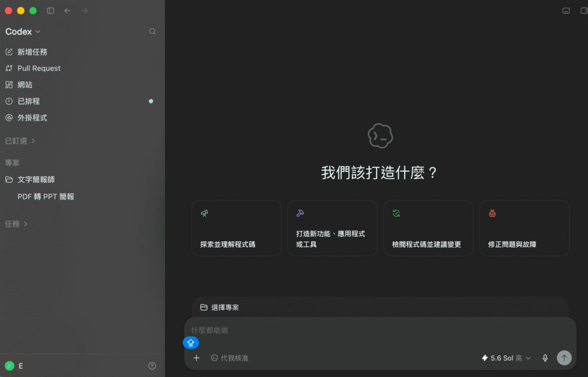Open the E user account avatar
The width and height of the screenshot is (588, 377).
(x=9, y=366)
